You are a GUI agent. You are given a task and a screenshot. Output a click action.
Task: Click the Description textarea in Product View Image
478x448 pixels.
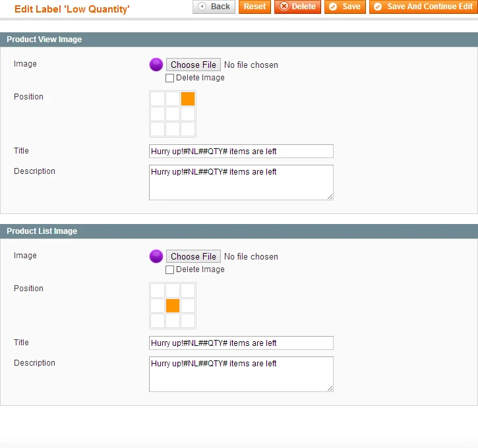(241, 182)
